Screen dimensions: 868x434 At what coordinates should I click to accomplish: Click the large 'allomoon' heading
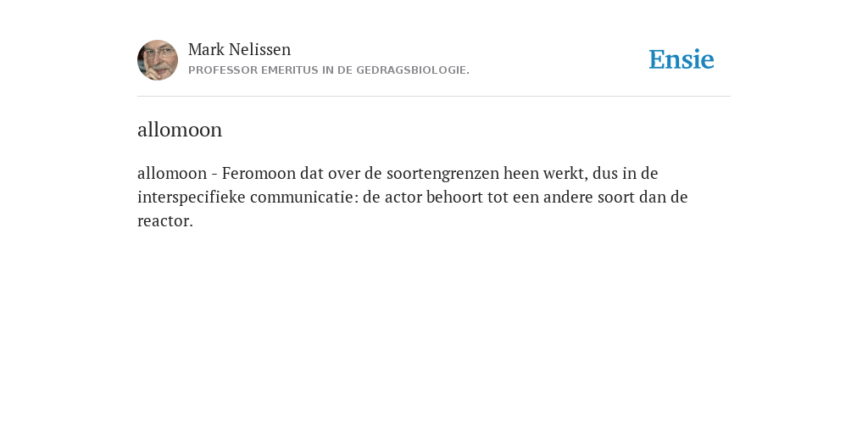(x=180, y=130)
